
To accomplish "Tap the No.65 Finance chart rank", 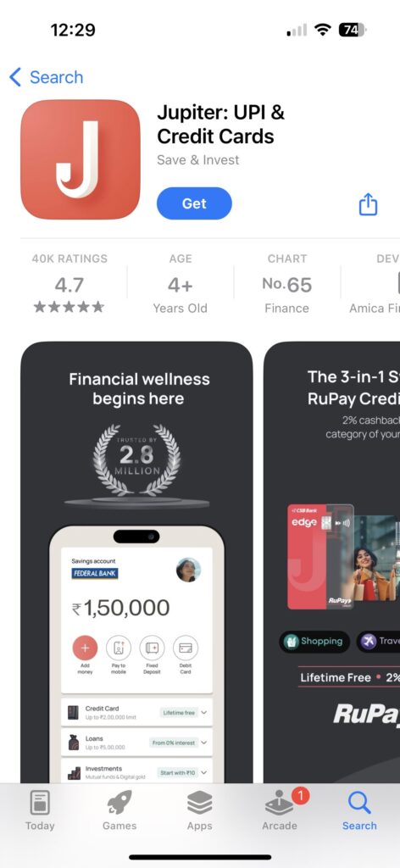I will tap(286, 283).
